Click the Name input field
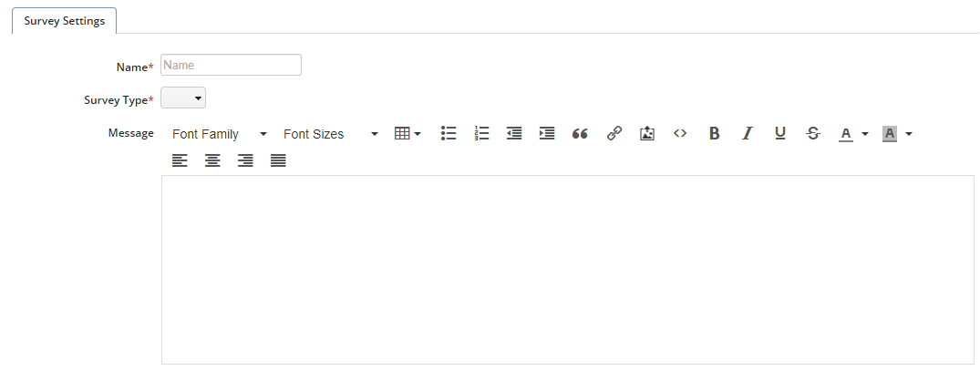 (232, 65)
